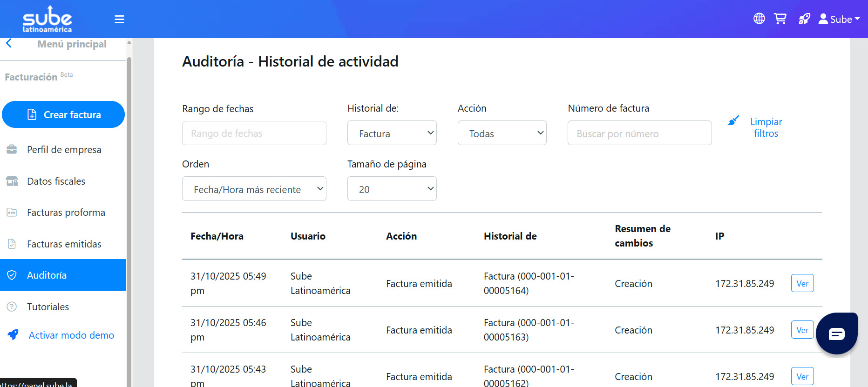Change the Tamaño de página dropdown
This screenshot has width=868, height=387.
pos(392,189)
